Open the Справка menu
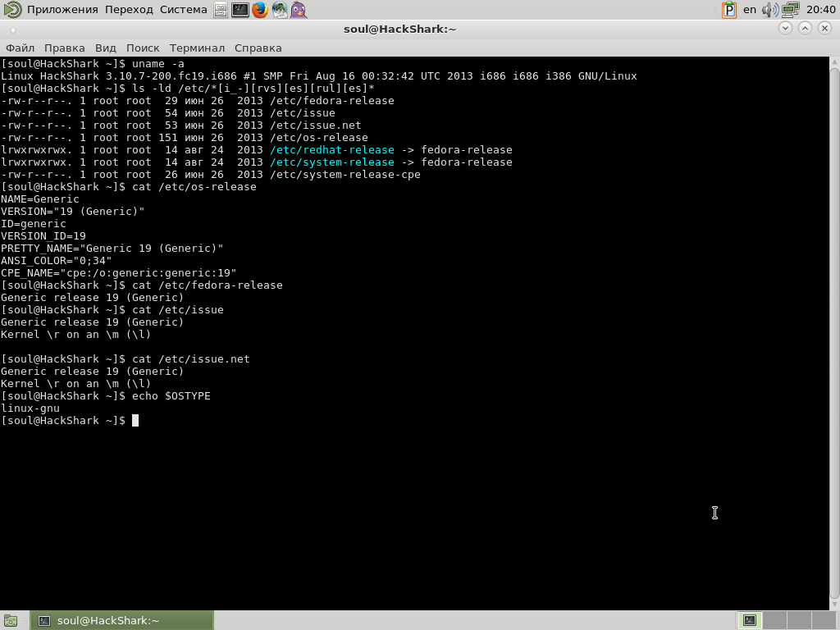 click(x=258, y=48)
